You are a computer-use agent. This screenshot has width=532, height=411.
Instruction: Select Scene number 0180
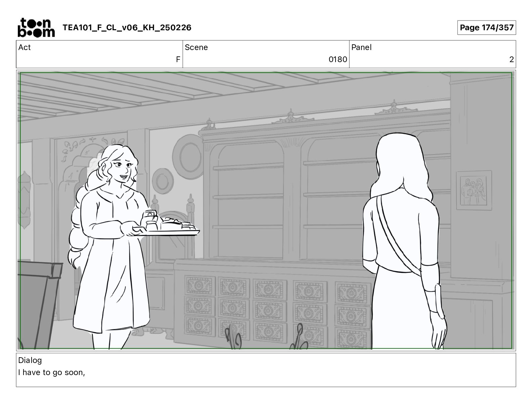click(338, 59)
